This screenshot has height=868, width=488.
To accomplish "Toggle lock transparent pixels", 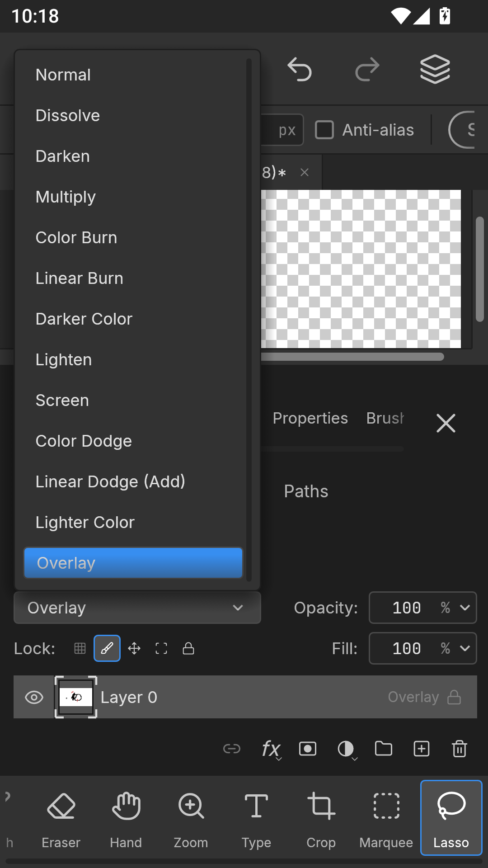I will click(x=80, y=648).
